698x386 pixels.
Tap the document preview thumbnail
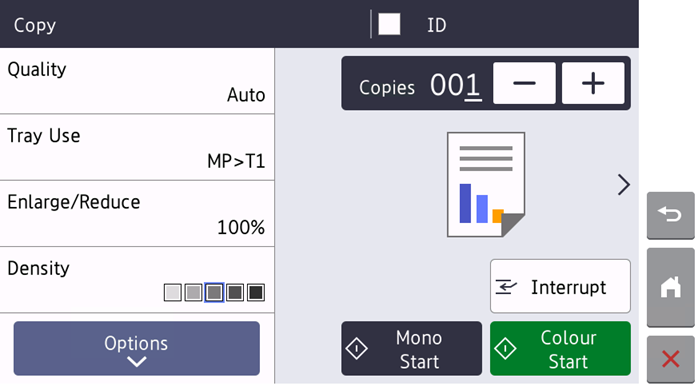coord(486,184)
